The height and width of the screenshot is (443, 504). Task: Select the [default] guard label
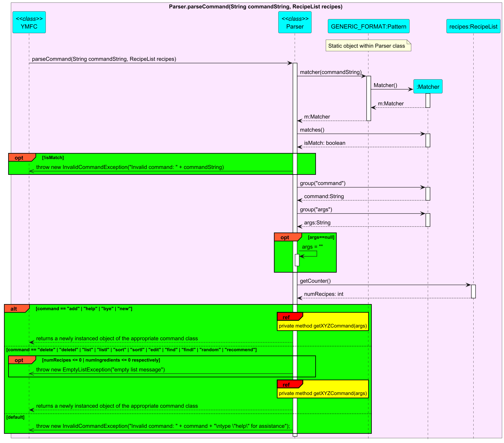tap(15, 417)
